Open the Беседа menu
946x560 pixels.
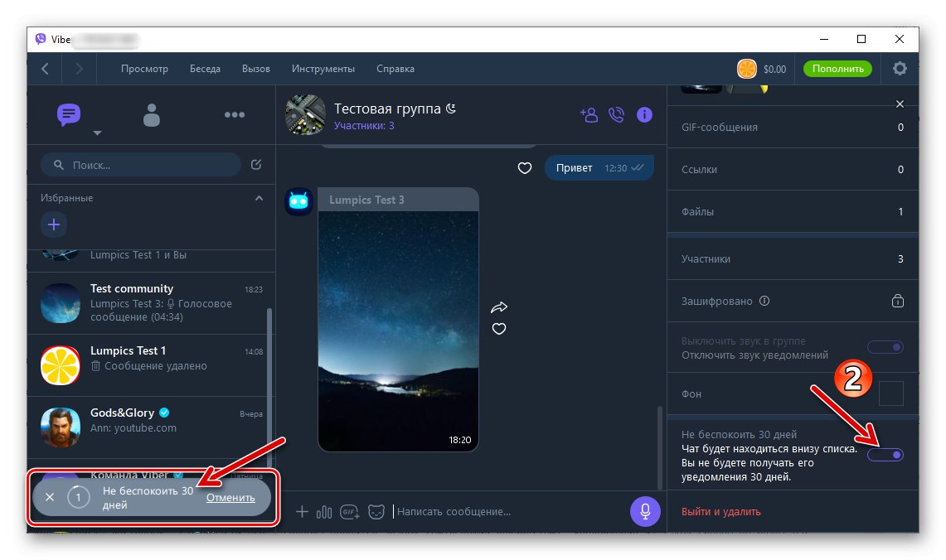coord(205,69)
